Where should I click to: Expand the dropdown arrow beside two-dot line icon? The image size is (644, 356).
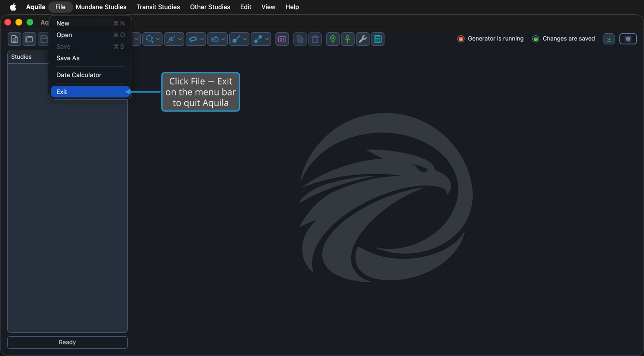[267, 39]
